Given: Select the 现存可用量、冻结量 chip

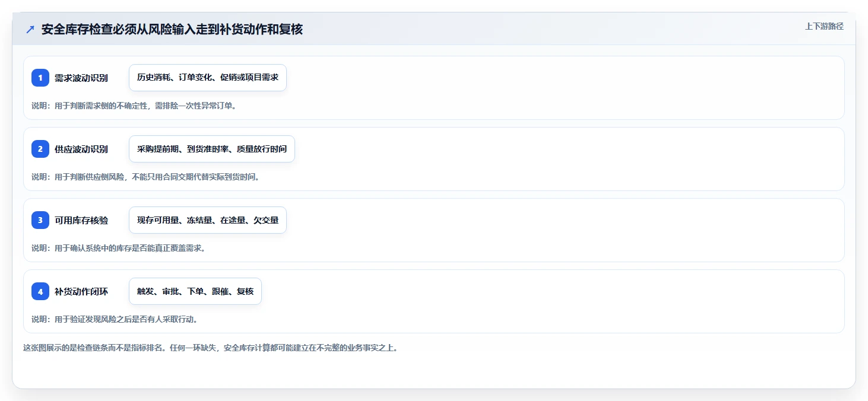Looking at the screenshot, I should 208,220.
